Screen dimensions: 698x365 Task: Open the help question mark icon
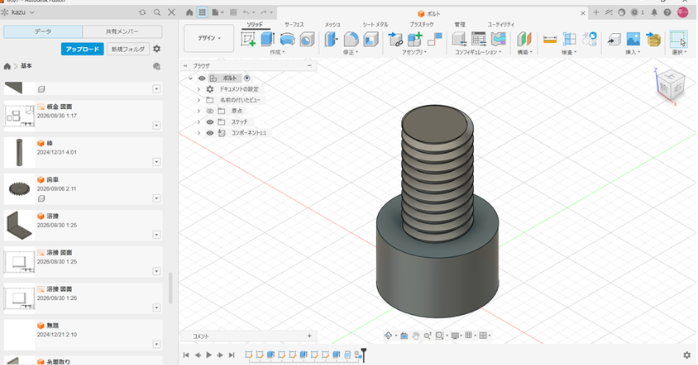[x=667, y=12]
